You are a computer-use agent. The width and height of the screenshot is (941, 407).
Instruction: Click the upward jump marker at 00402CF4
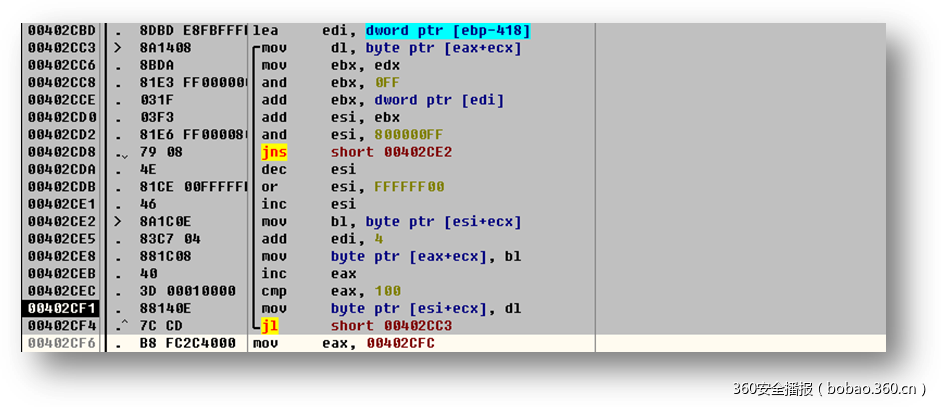click(121, 326)
